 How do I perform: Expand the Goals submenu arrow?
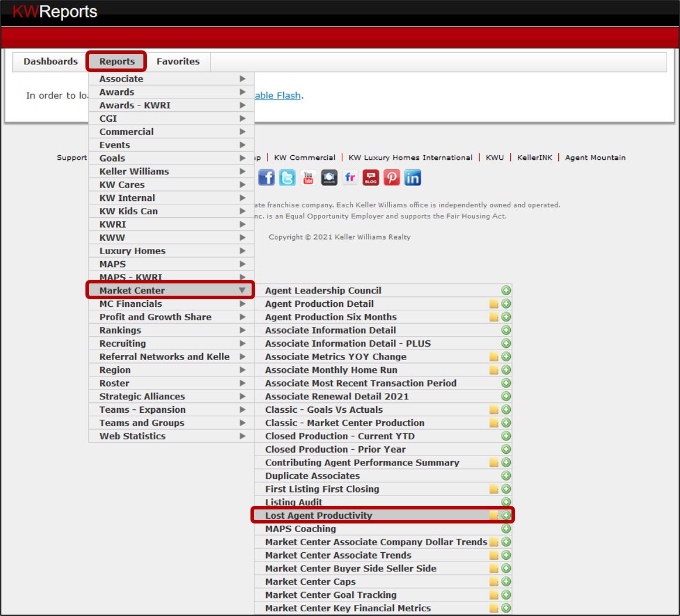point(242,158)
